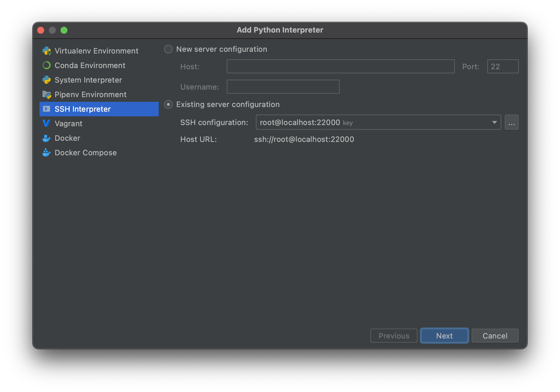Toggle to New server configuration option
Screen dimensions: 560x392
[168, 49]
